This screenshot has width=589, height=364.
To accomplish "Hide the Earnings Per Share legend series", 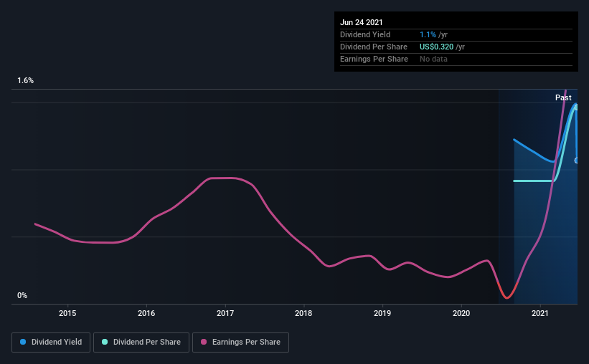I will [x=240, y=343].
